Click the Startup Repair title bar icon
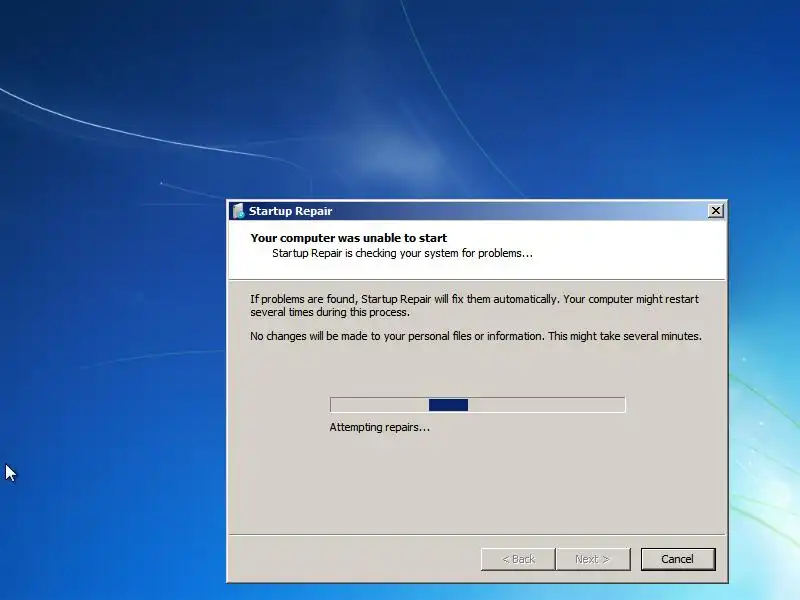Viewport: 800px width, 600px height. coord(238,211)
